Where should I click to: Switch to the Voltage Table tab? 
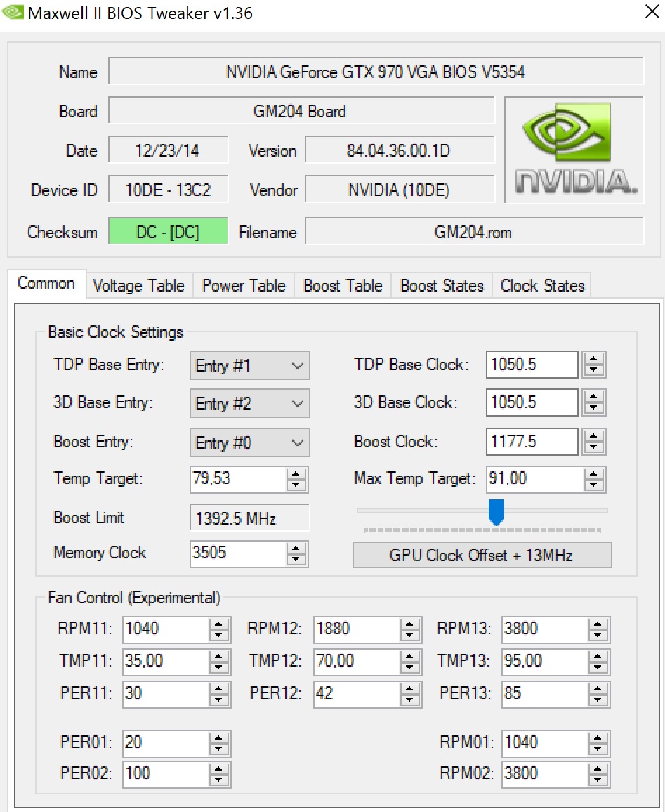coord(139,285)
